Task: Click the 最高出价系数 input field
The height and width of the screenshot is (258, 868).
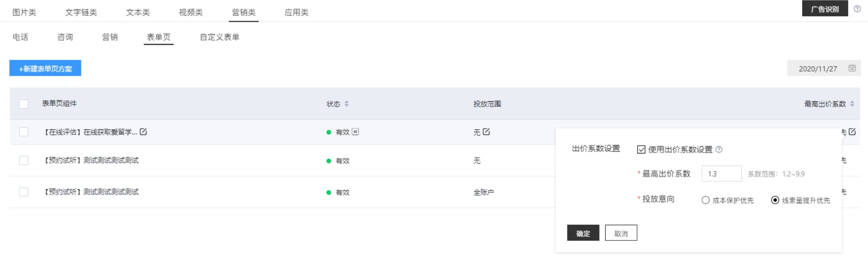Action: click(721, 174)
